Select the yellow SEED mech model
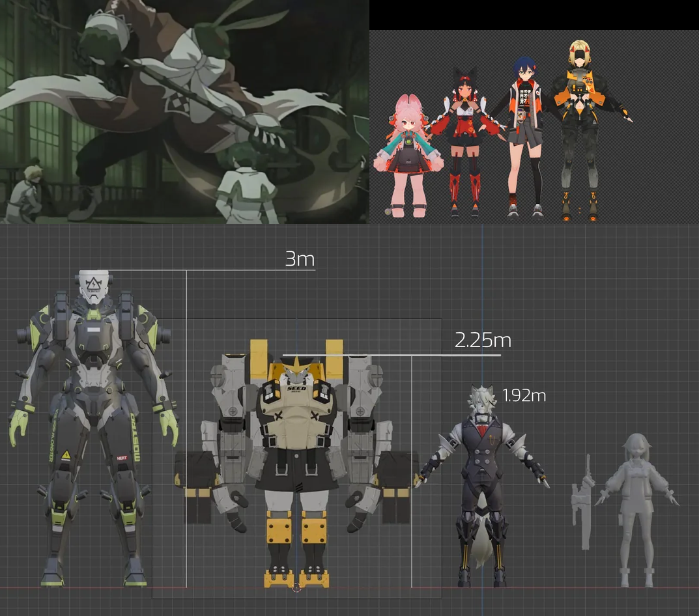699x616 pixels. coord(296,464)
